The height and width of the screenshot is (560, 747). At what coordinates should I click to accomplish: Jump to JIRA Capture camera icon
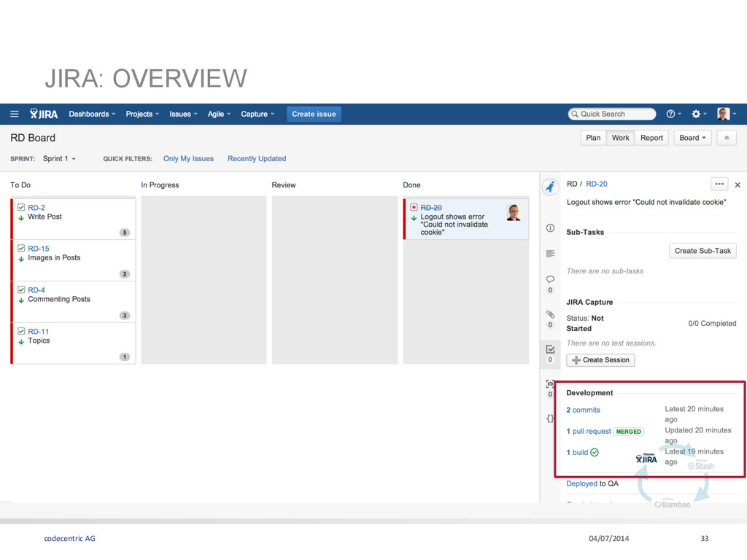[x=550, y=384]
